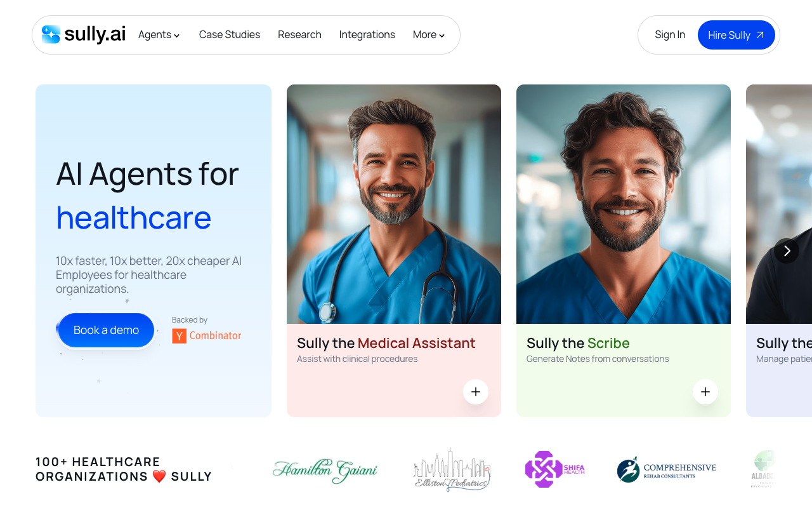
Task: Open the Integrations page
Action: (367, 34)
